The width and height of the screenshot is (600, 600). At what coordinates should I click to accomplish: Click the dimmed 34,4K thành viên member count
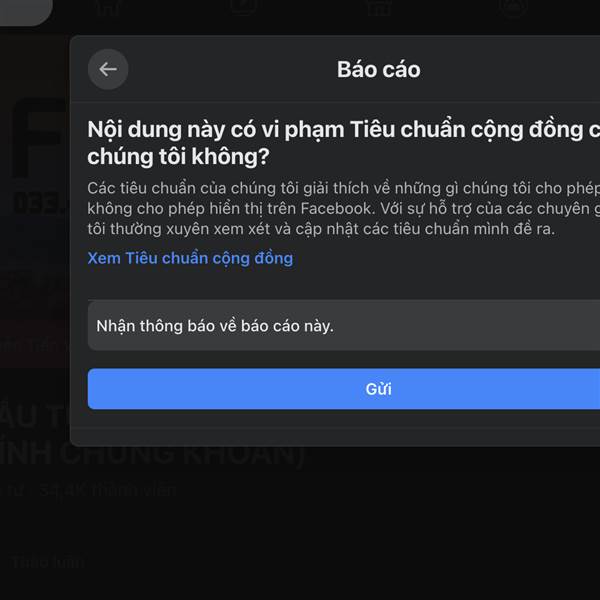(108, 490)
